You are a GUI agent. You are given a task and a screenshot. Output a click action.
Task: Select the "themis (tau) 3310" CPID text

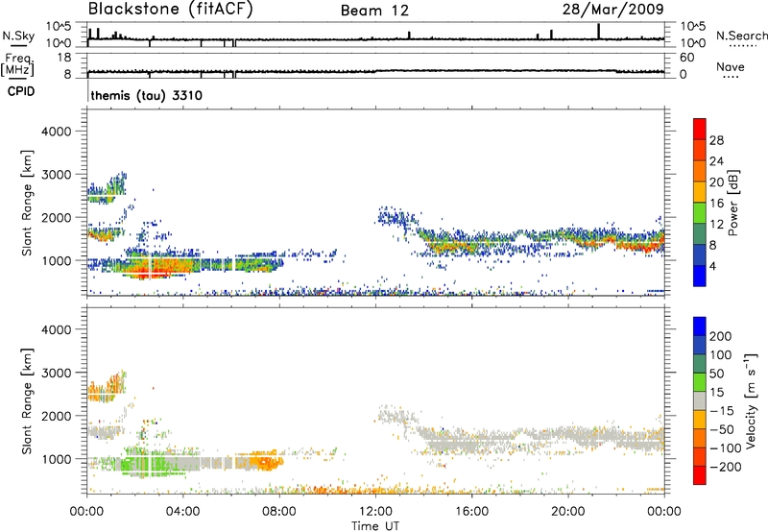(x=147, y=95)
